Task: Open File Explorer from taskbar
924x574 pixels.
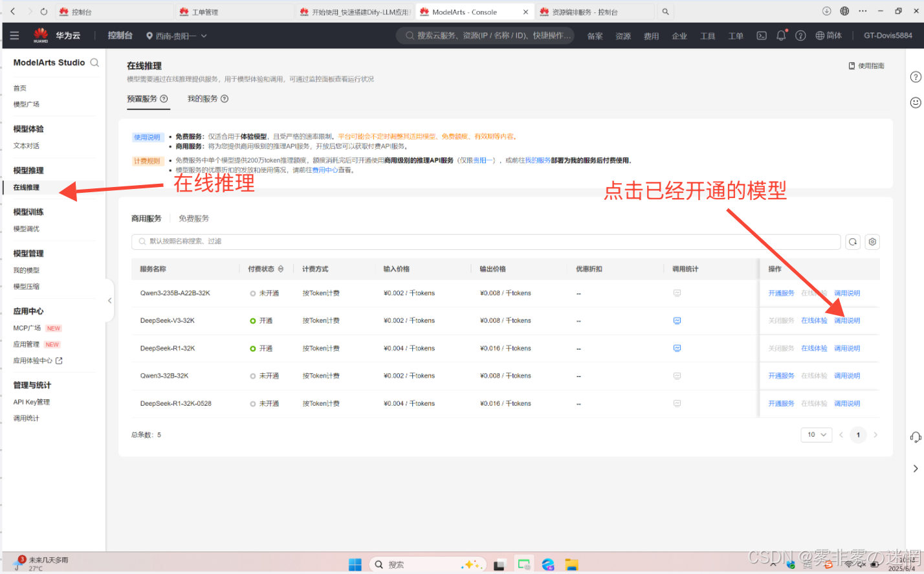Action: click(x=571, y=564)
